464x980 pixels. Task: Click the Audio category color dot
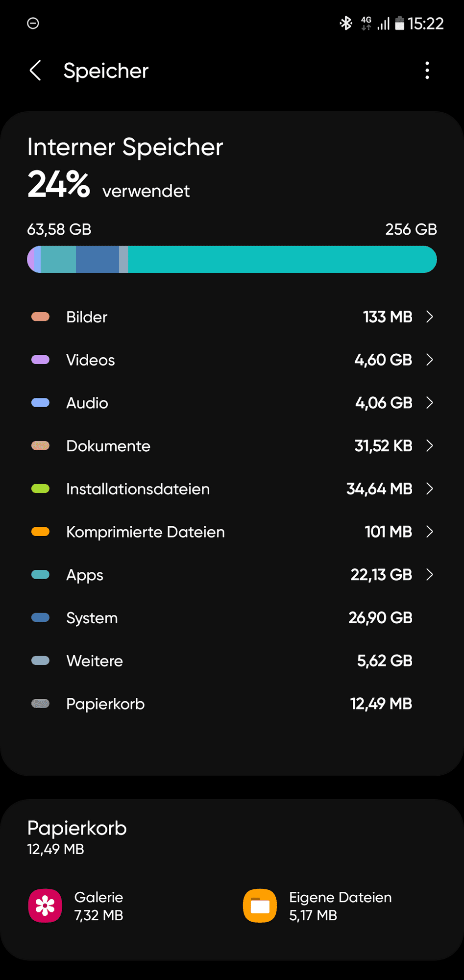point(40,403)
